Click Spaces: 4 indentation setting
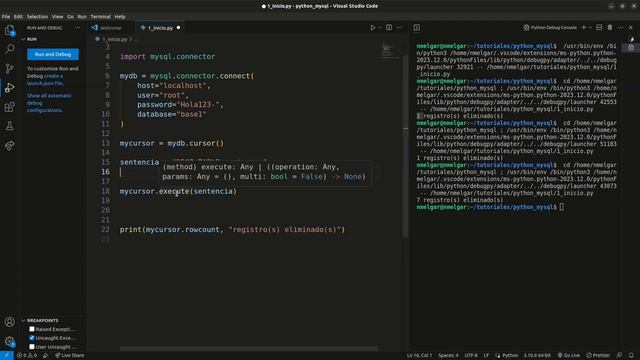640x360 pixels. click(x=448, y=356)
